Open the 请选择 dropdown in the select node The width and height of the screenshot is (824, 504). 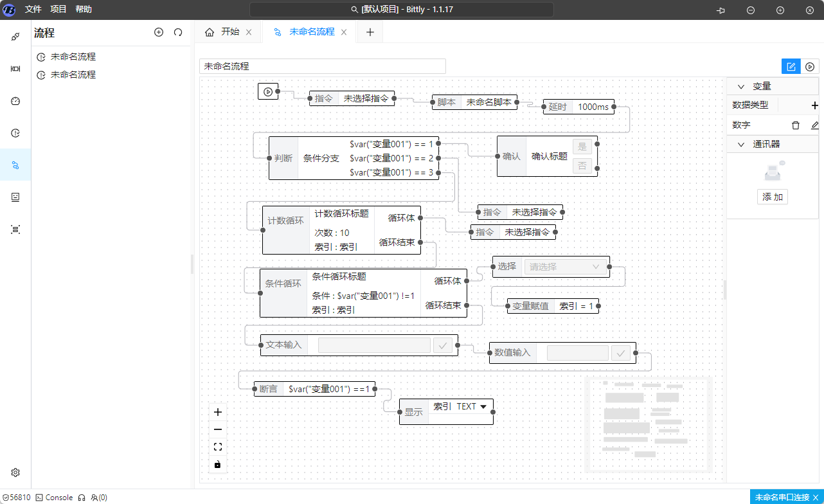coord(565,267)
